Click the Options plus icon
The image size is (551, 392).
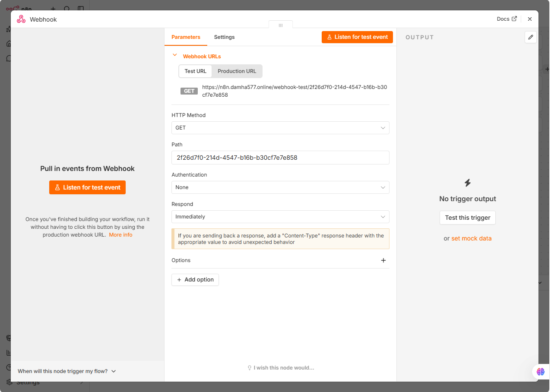[x=383, y=260]
